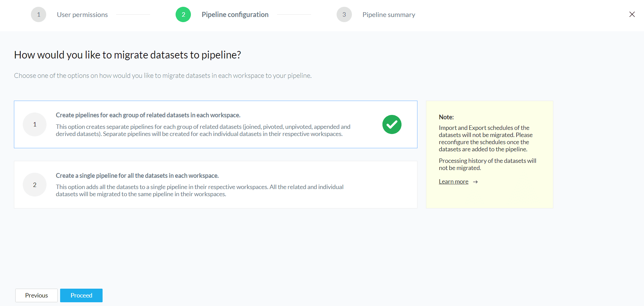Screen dimensions: 644x306
Task: Open the Learn more link
Action: [453, 182]
